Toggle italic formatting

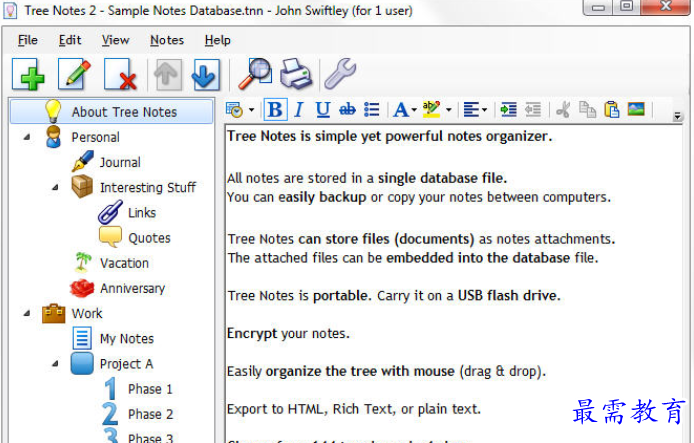(299, 109)
